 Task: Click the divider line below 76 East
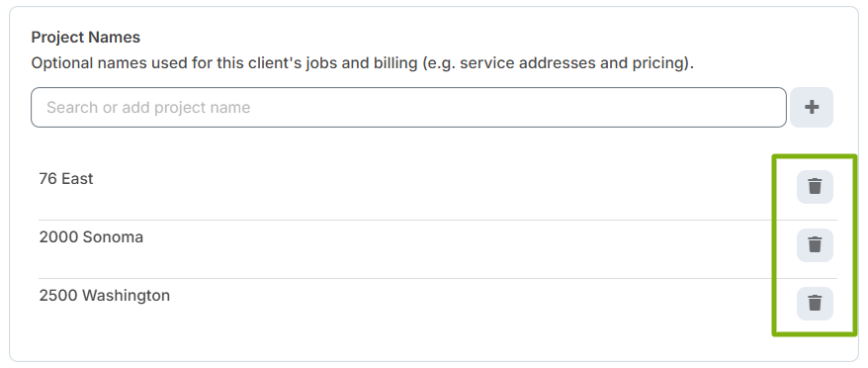437,220
